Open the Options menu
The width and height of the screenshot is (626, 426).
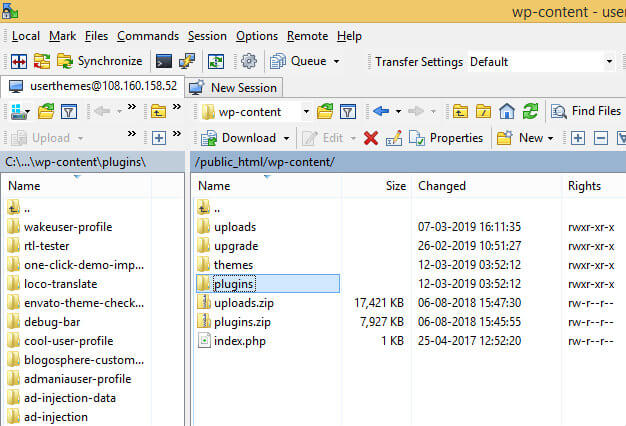[257, 36]
